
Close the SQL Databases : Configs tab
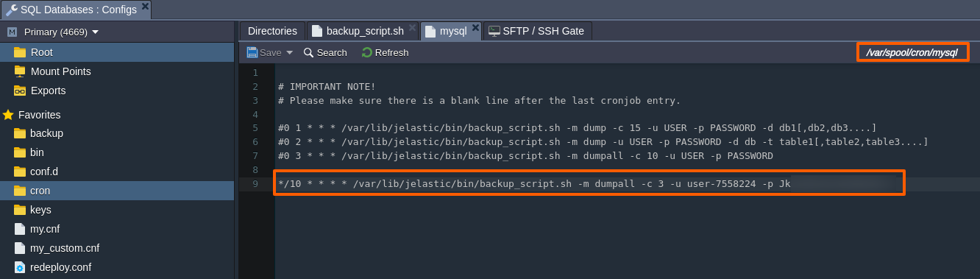(x=145, y=7)
